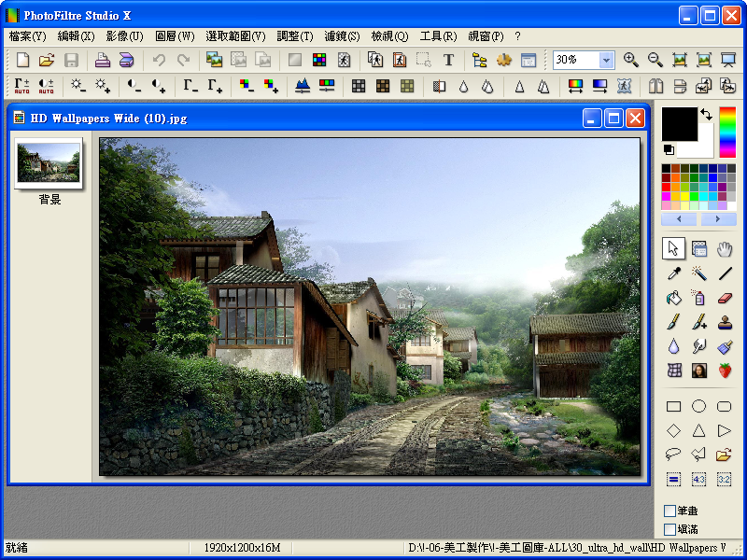Toggle the 填滿 (fill) checkbox

tap(669, 529)
